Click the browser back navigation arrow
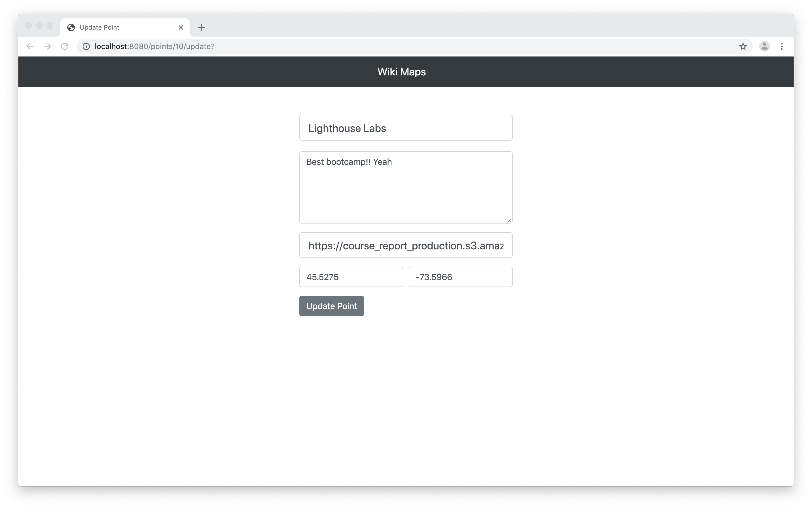 (30, 46)
